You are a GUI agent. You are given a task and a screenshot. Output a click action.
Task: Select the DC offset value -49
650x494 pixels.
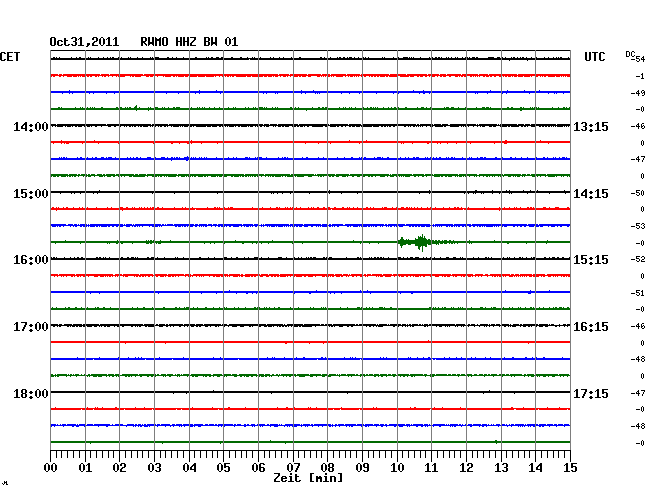(x=638, y=93)
